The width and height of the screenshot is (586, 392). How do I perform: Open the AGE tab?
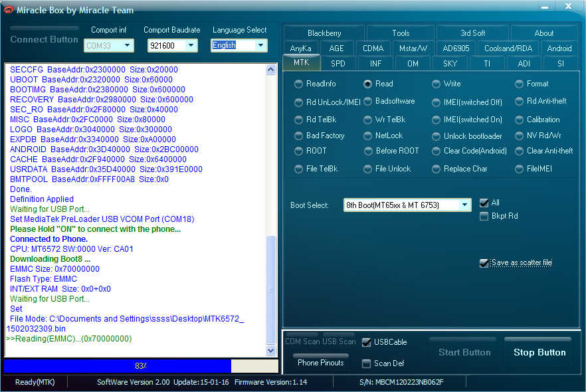[336, 49]
